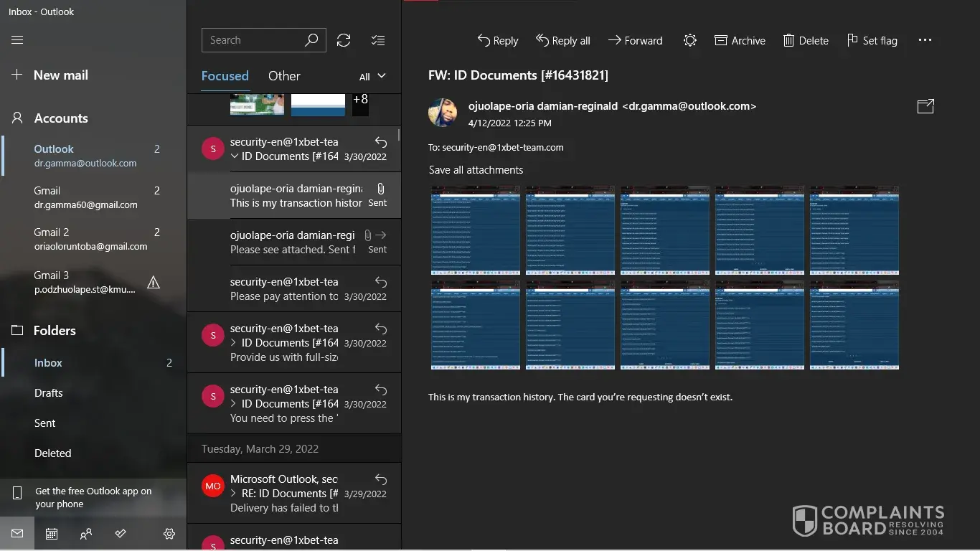Collapse the ID Documents conversation from 3/30/2022

(x=235, y=156)
